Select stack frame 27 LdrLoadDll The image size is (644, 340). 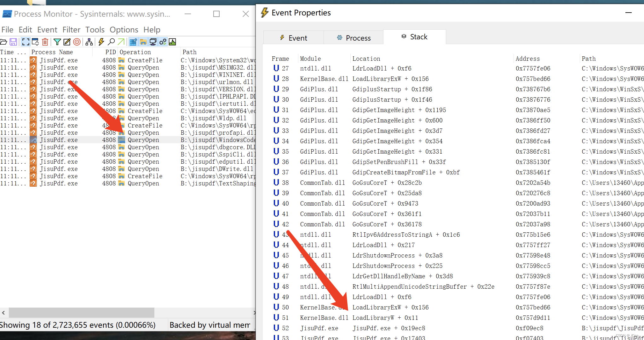click(x=457, y=68)
